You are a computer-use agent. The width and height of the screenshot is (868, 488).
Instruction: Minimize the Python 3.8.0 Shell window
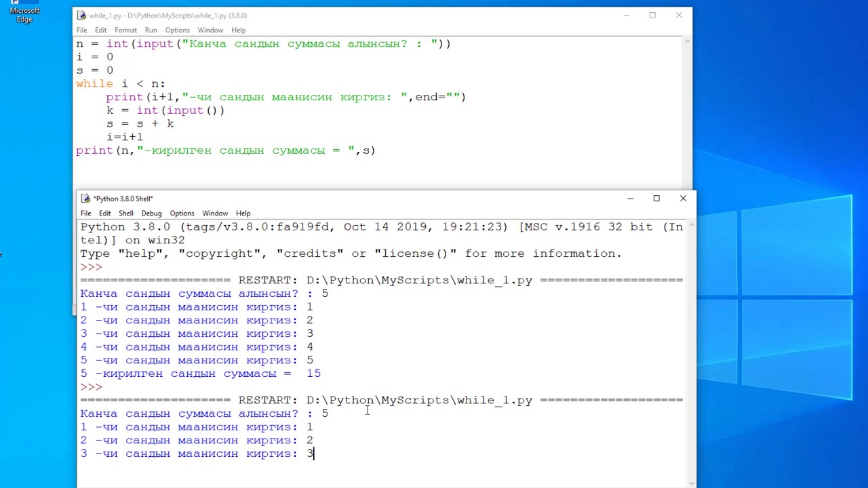631,199
